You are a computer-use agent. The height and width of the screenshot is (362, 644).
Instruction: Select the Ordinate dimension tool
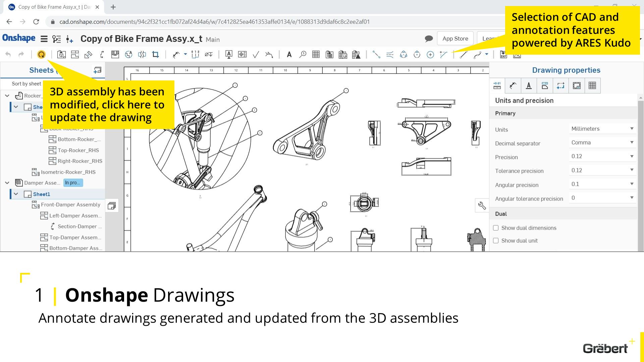pyautogui.click(x=195, y=54)
